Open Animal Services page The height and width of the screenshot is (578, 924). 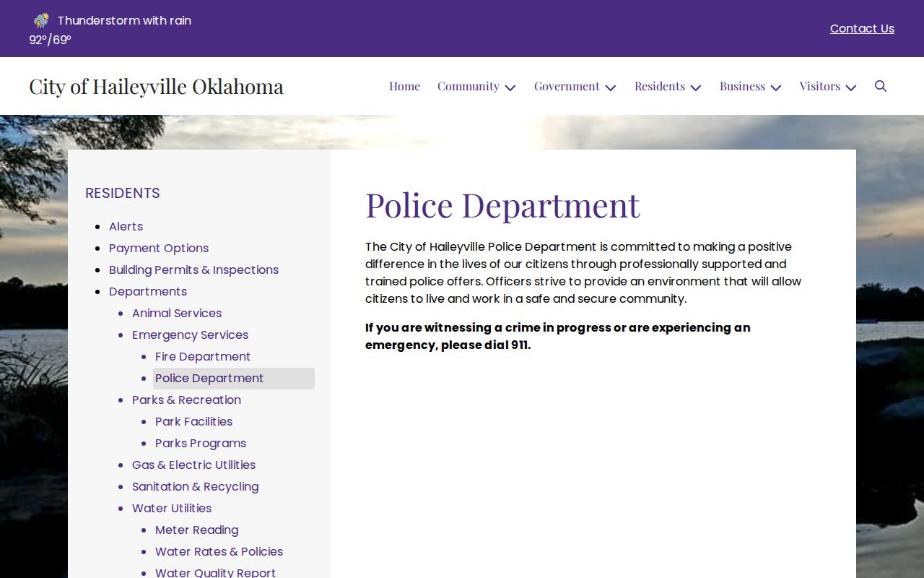click(x=177, y=313)
